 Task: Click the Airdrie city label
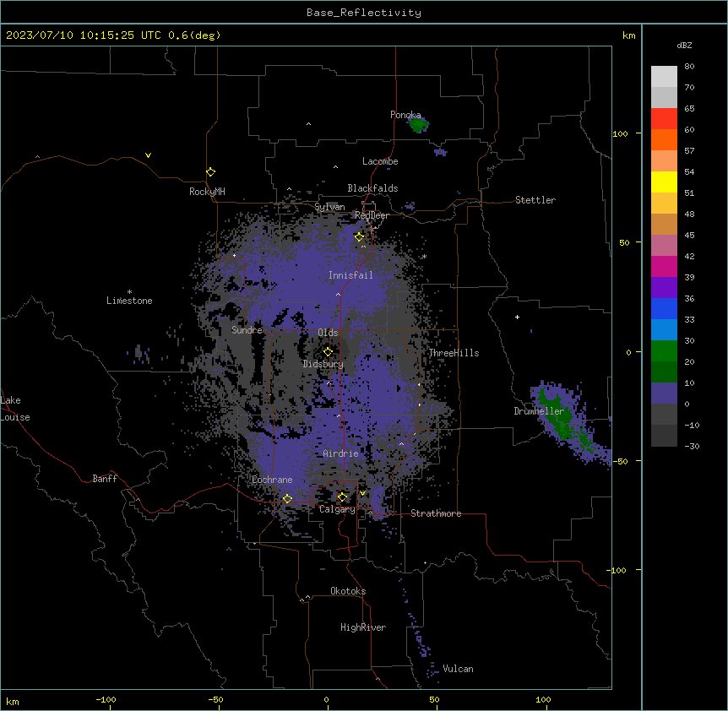[340, 453]
